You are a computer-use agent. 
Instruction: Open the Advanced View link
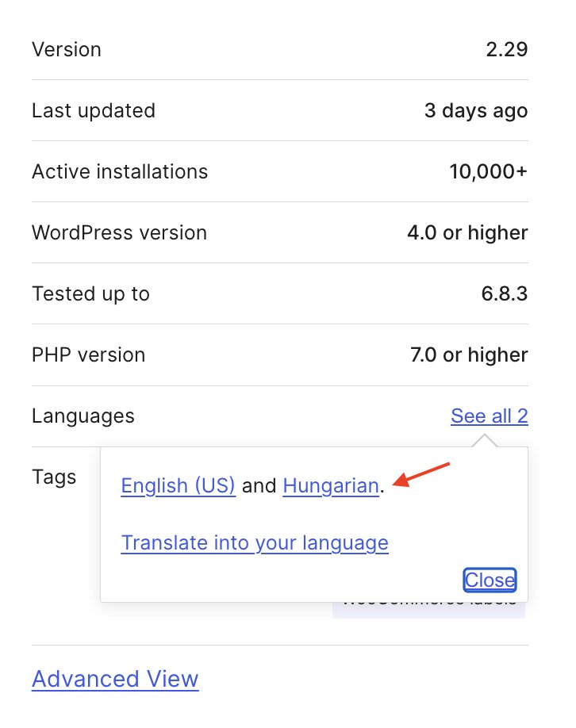[x=115, y=679]
